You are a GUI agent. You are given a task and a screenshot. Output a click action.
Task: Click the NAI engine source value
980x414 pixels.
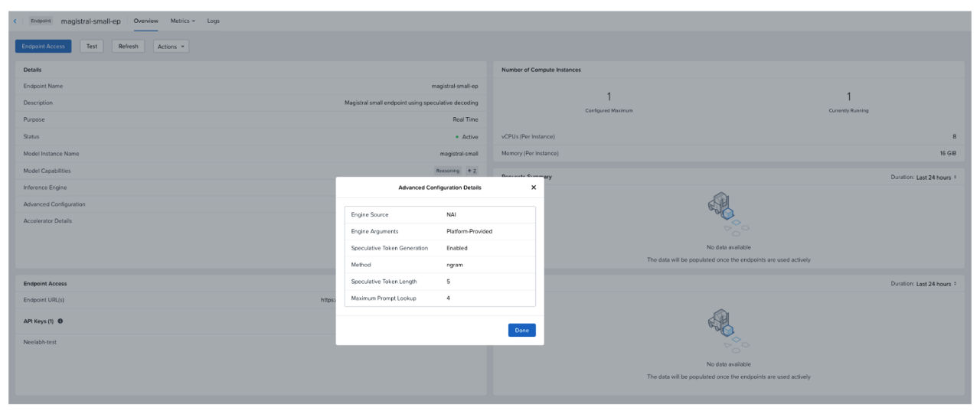coord(451,214)
